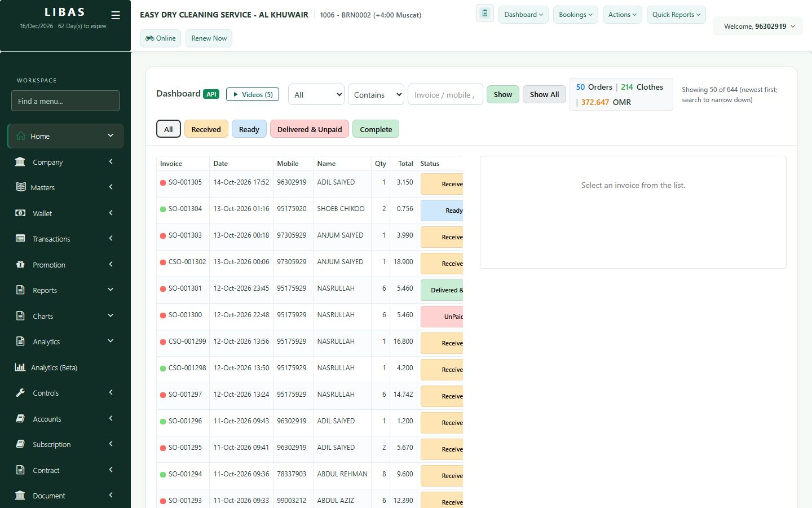Viewport: 812px width, 508px height.
Task: Toggle the Online status button
Action: pos(161,38)
